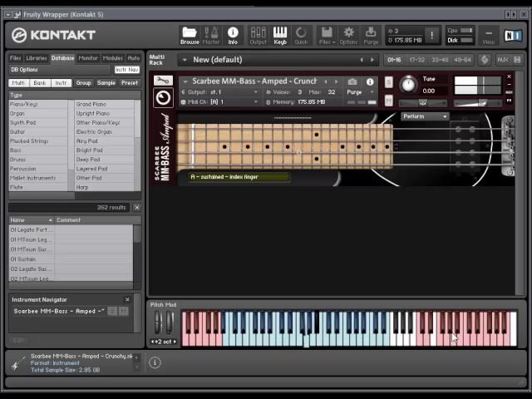Screen dimensions: 532x399
Task: Switch to the Monitor tab
Action: pyautogui.click(x=87, y=58)
